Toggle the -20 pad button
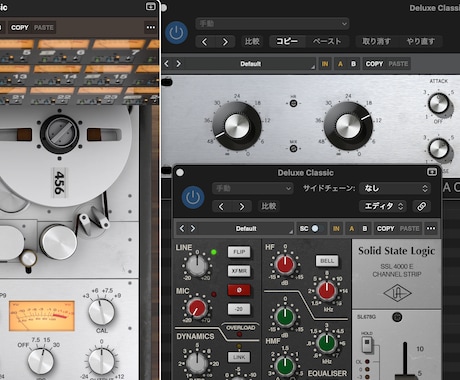This screenshot has height=380, width=460. point(239,309)
